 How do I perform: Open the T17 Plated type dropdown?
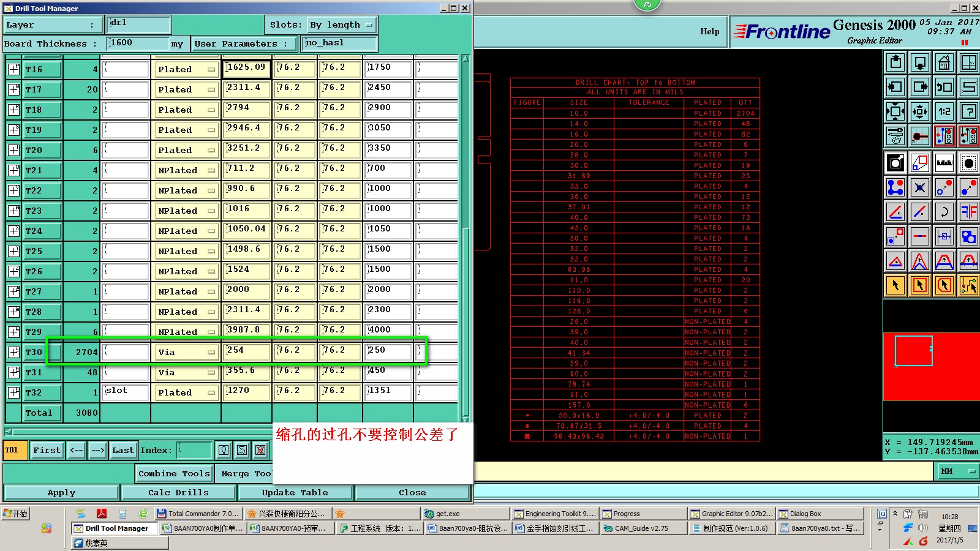click(186, 89)
